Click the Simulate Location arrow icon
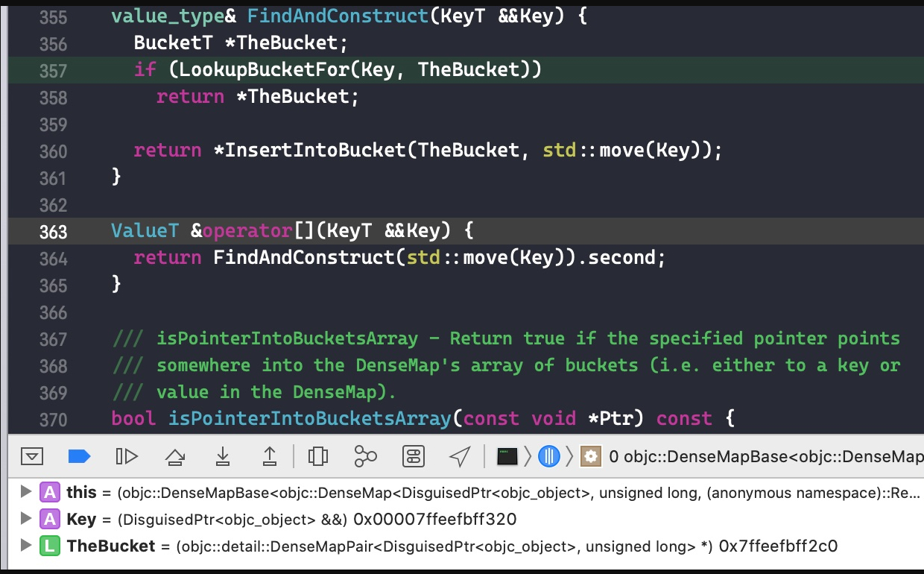The image size is (924, 574). pos(461,456)
